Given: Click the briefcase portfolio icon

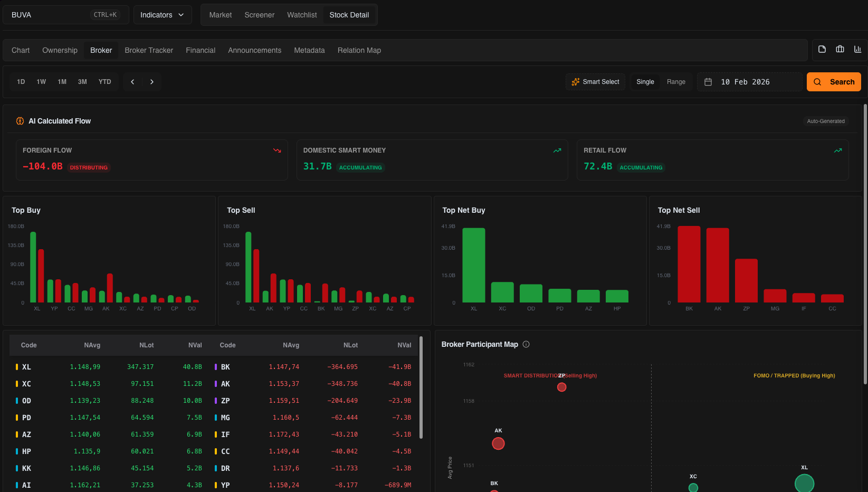Looking at the screenshot, I should coord(840,49).
